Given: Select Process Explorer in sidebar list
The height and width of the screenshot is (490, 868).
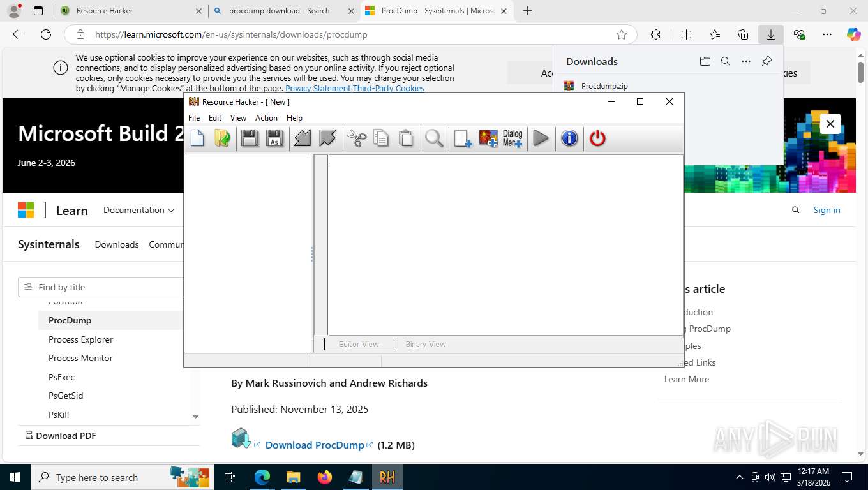Looking at the screenshot, I should coord(80,339).
